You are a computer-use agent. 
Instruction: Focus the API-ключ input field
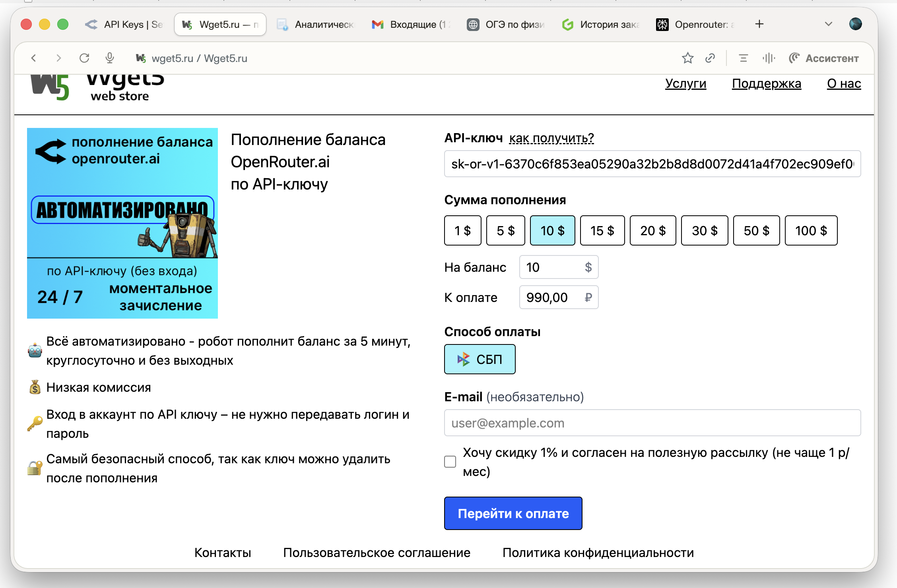point(652,164)
